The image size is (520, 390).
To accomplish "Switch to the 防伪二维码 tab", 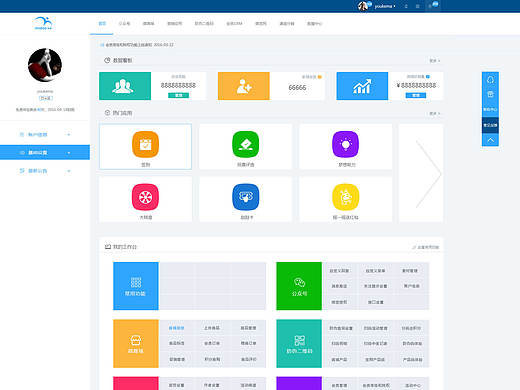I will click(x=204, y=24).
